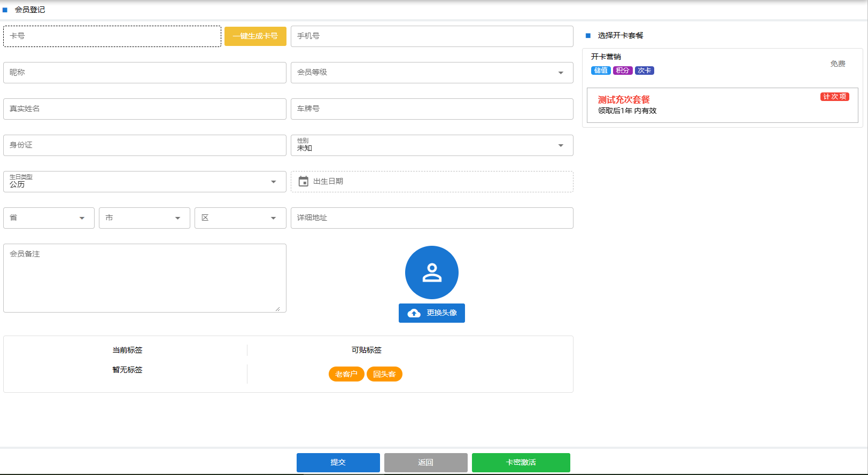Focus the 车牌号 input field
Image resolution: width=868 pixels, height=475 pixels.
tap(432, 109)
